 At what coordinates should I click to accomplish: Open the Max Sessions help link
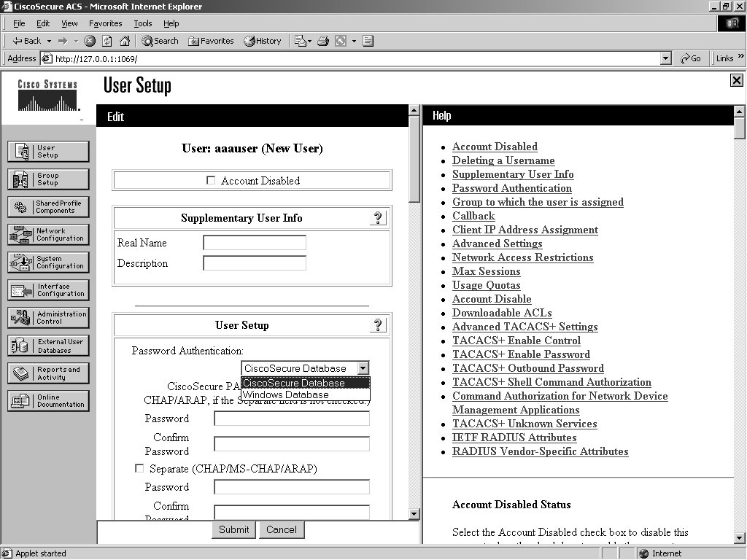487,271
